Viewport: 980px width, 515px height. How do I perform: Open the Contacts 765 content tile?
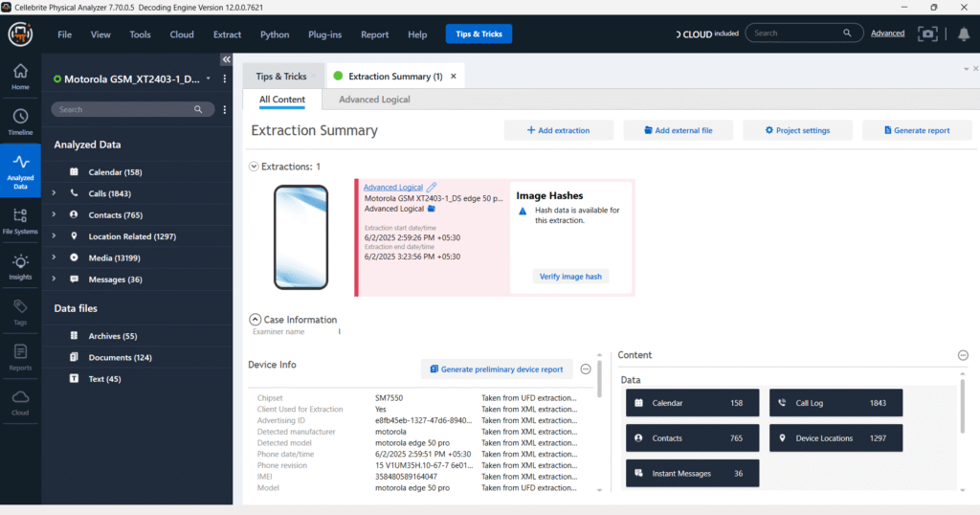693,438
